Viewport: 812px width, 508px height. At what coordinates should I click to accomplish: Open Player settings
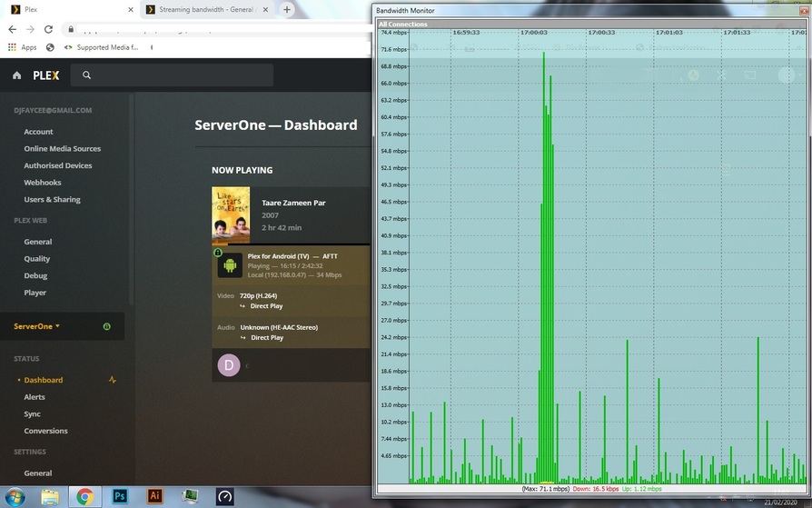tap(35, 293)
